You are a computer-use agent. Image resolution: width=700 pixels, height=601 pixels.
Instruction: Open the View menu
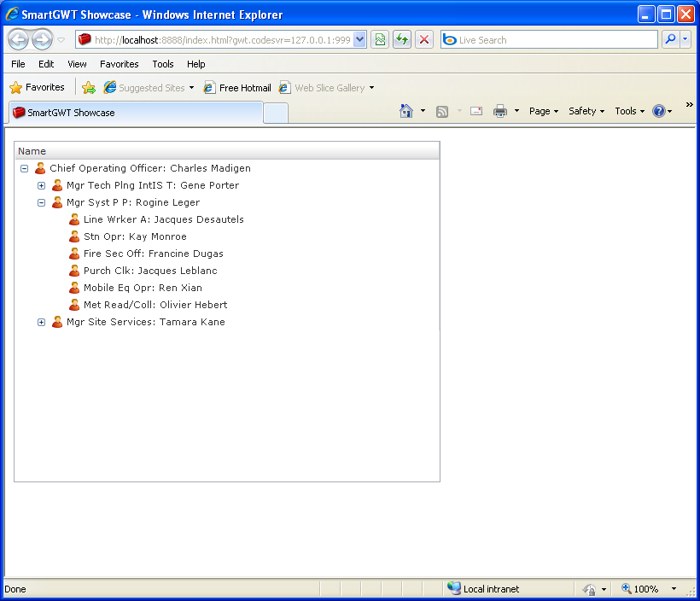tap(77, 64)
